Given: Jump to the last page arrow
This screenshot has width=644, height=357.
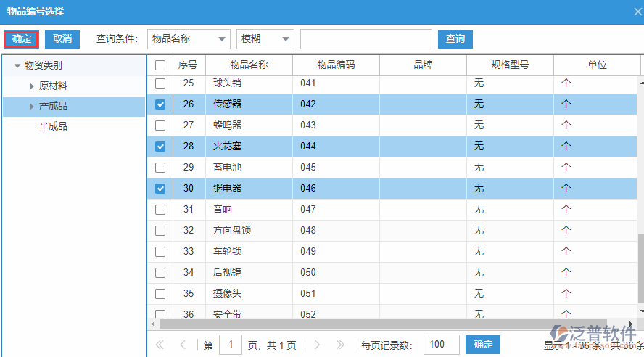Looking at the screenshot, I should 339,345.
